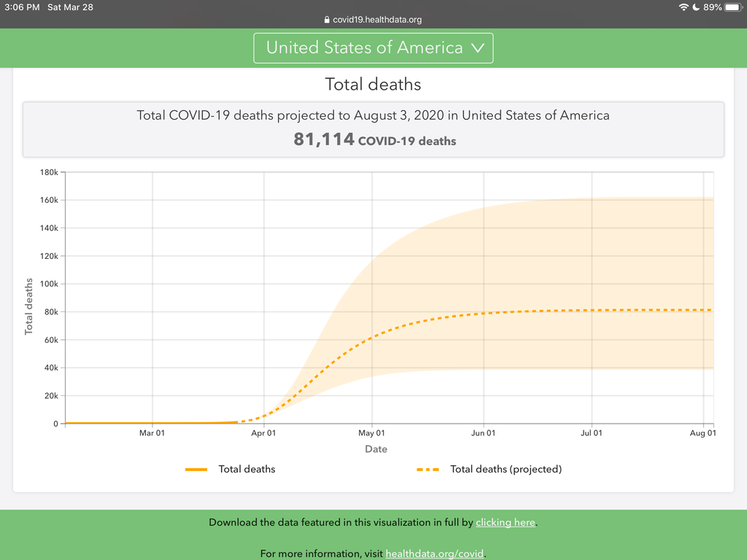The height and width of the screenshot is (560, 747).
Task: Tap the Do Not Disturb moon icon
Action: coord(697,7)
